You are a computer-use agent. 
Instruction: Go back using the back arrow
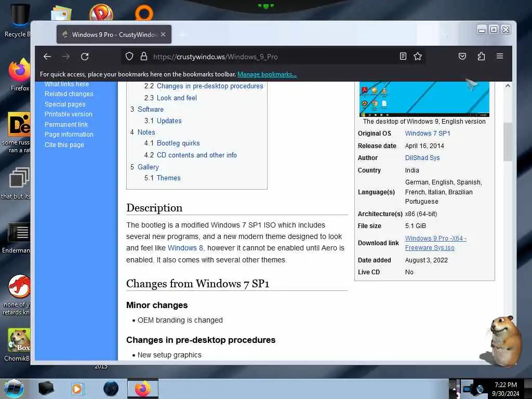pyautogui.click(x=47, y=56)
